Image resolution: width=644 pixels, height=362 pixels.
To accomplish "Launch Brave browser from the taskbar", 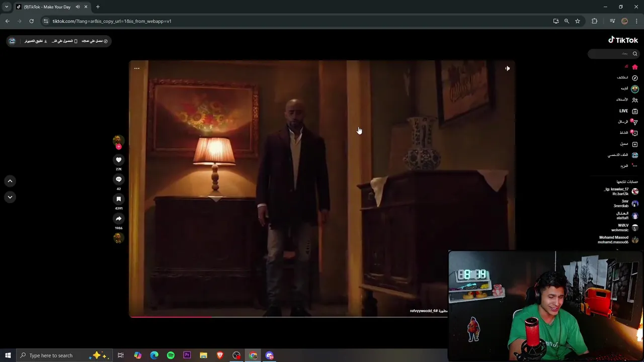I will (x=220, y=355).
